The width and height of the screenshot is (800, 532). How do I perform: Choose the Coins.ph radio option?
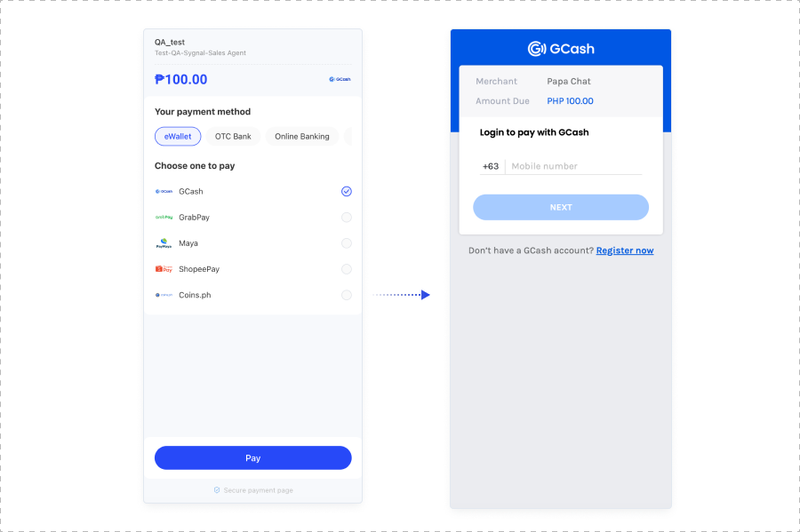point(347,295)
